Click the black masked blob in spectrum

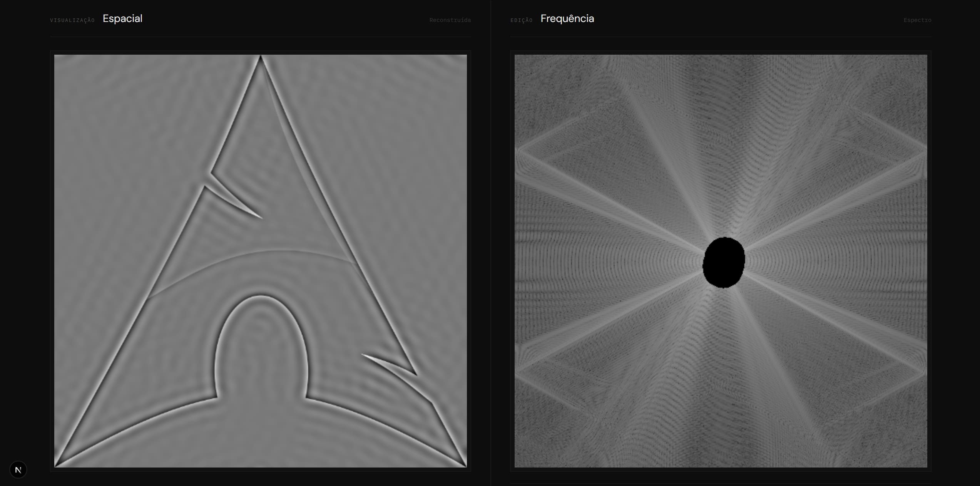coord(724,263)
